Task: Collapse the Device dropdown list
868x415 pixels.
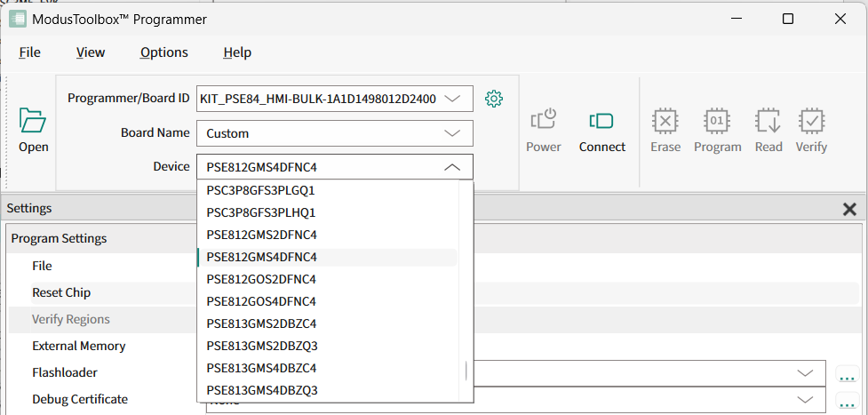Action: [453, 167]
